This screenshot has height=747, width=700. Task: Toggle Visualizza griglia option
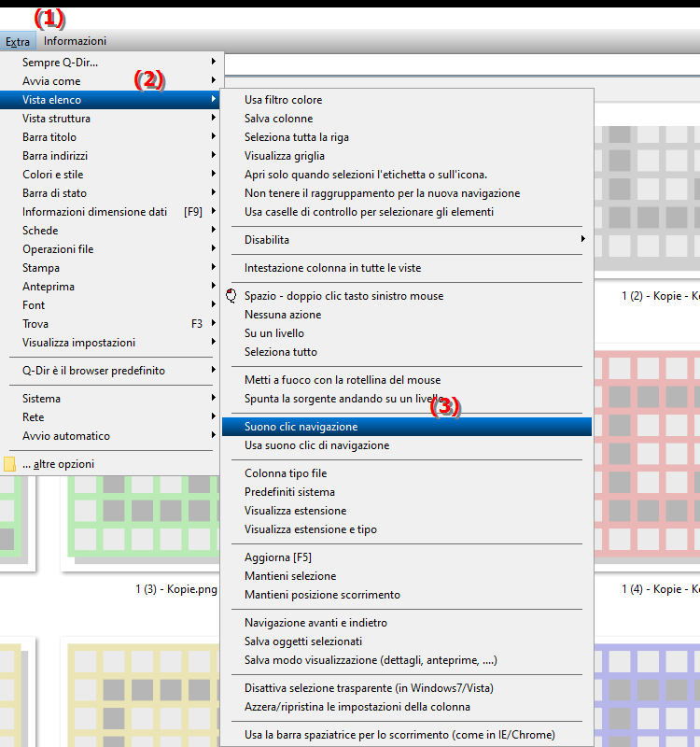coord(407,156)
